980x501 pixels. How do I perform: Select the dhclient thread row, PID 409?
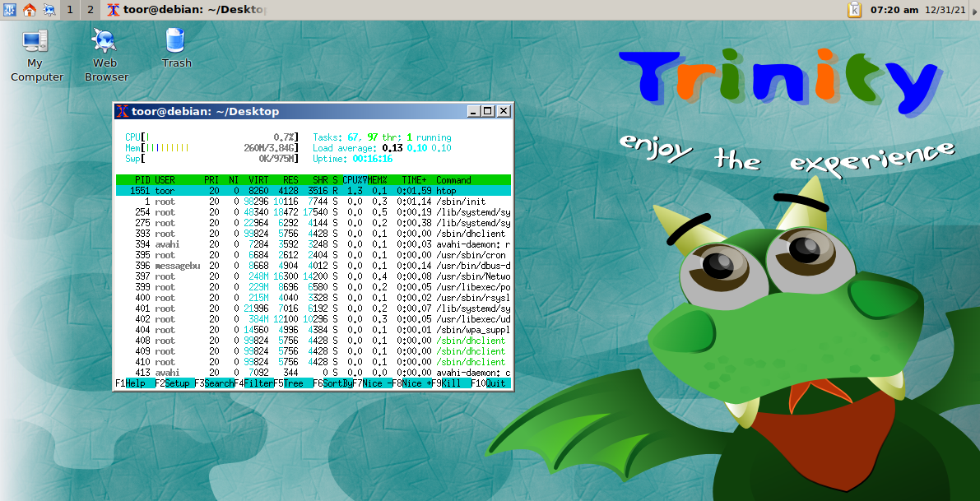click(314, 351)
